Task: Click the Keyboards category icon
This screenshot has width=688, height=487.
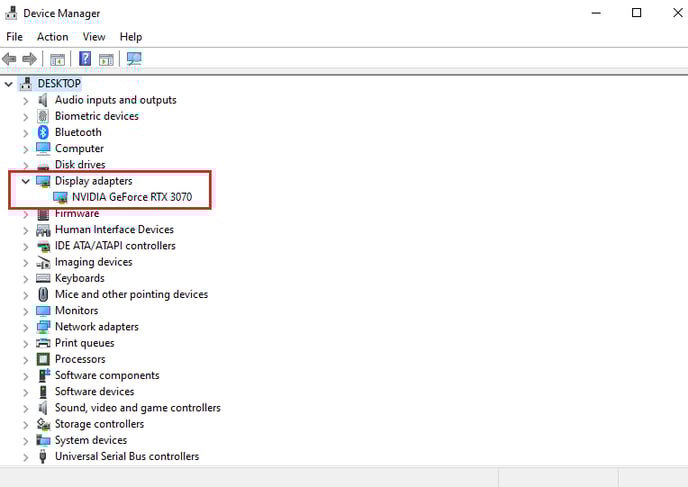Action: [x=43, y=278]
